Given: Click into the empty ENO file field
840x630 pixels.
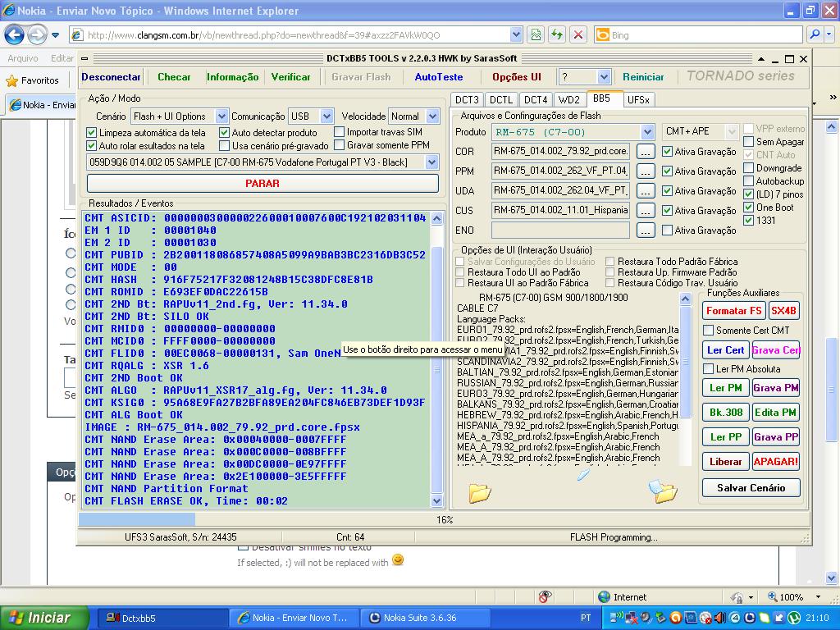Looking at the screenshot, I should tap(560, 231).
